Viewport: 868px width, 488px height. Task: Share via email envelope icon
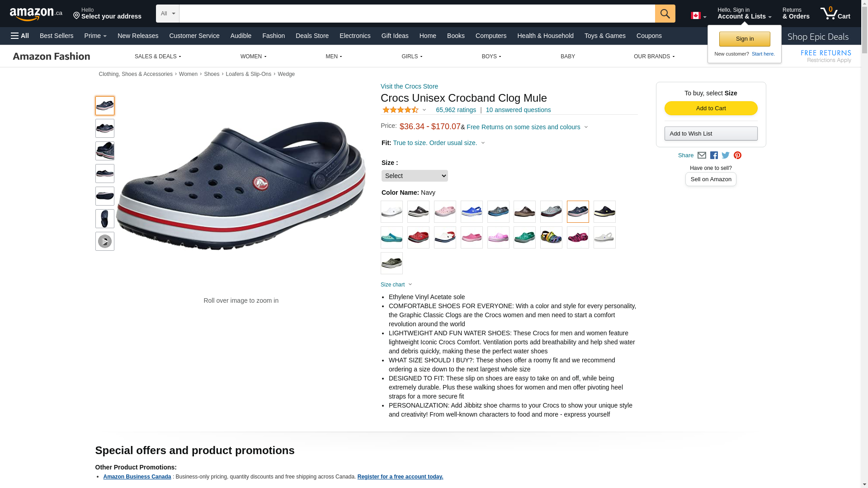coord(702,155)
